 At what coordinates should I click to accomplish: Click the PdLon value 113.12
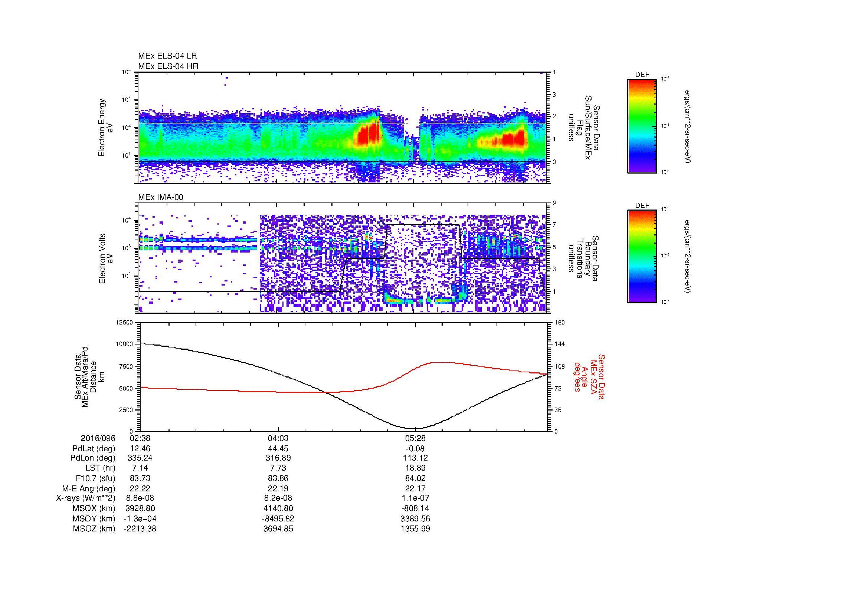tap(415, 458)
